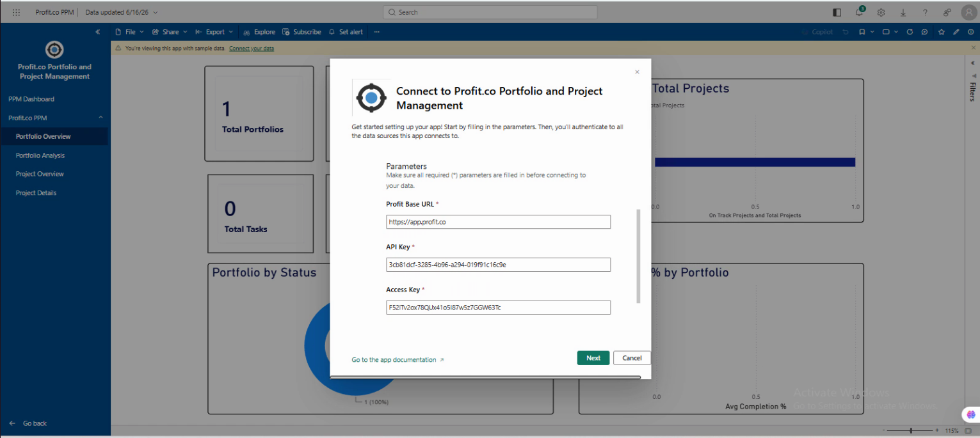Click the Next button
The image size is (980, 438).
click(593, 358)
